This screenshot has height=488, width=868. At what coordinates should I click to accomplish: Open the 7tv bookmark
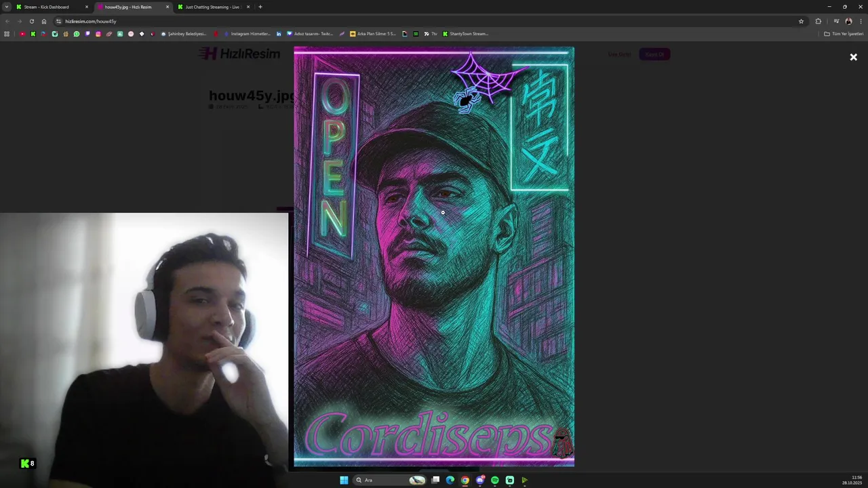[431, 34]
